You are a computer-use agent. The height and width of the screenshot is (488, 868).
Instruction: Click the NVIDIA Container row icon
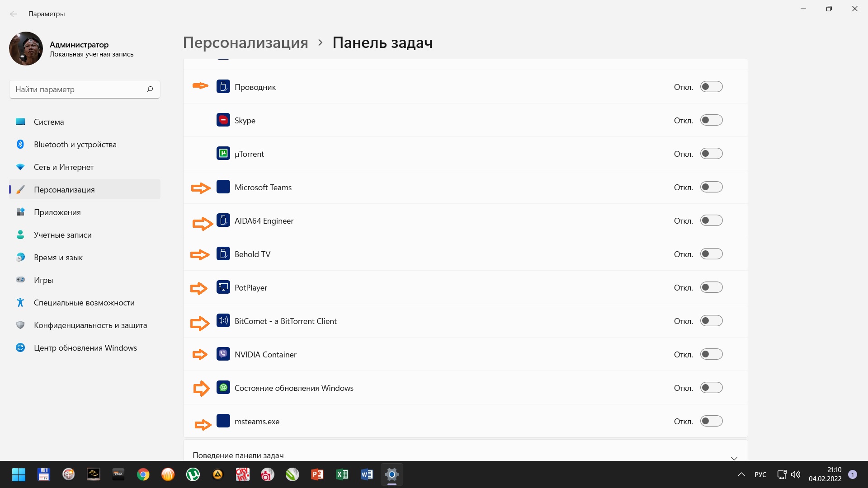click(x=223, y=354)
